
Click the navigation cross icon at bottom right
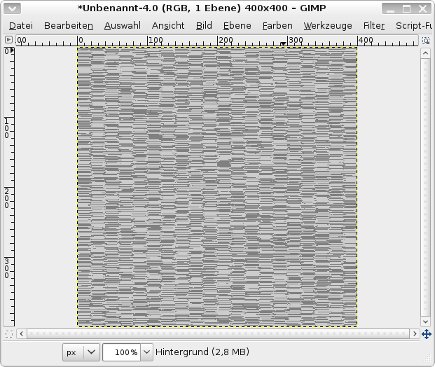point(426,334)
